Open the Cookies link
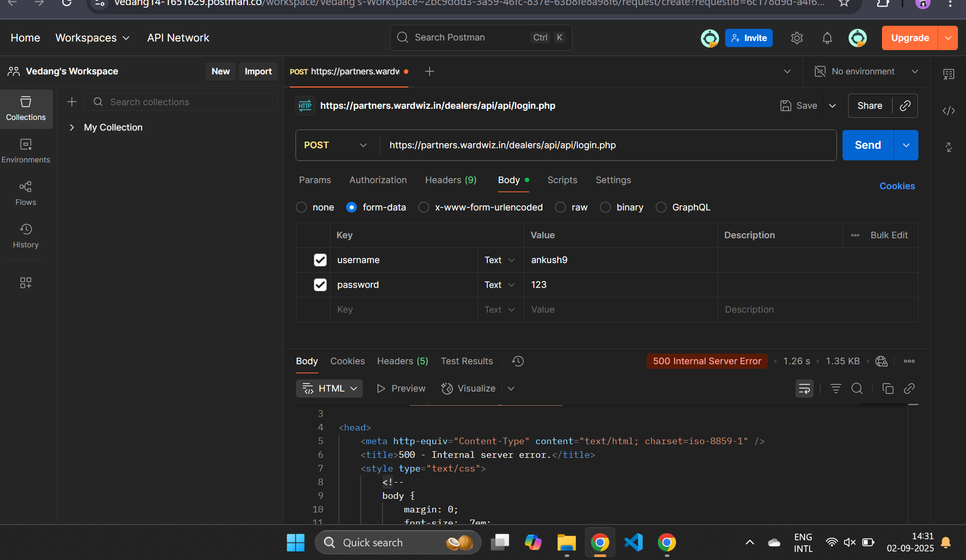Image resolution: width=966 pixels, height=560 pixels. click(x=897, y=186)
